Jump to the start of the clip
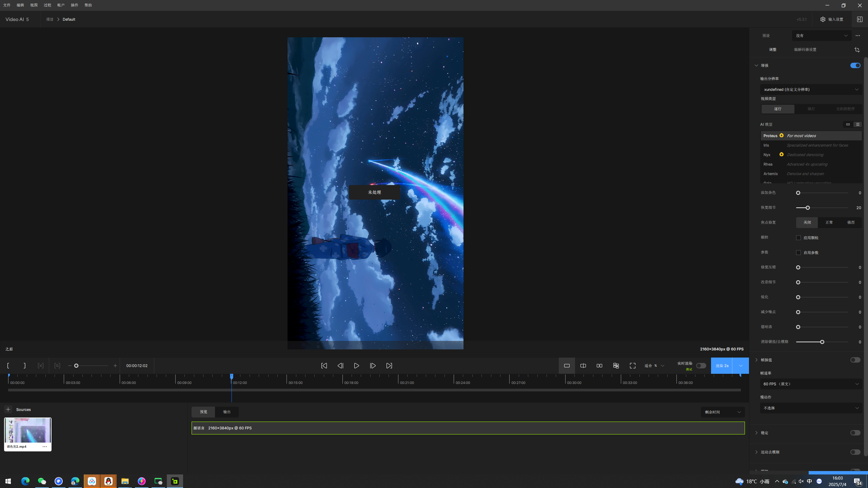The width and height of the screenshot is (868, 488). point(324,366)
